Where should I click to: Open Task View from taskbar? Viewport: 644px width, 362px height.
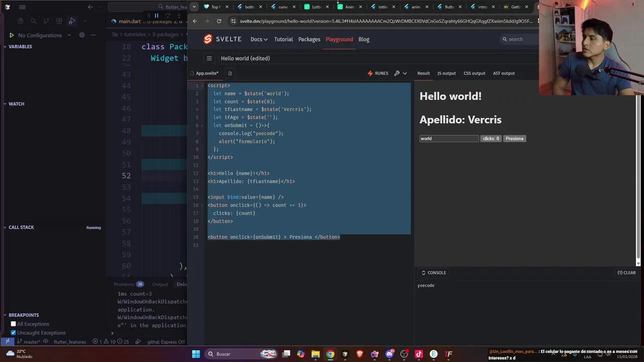pyautogui.click(x=286, y=354)
